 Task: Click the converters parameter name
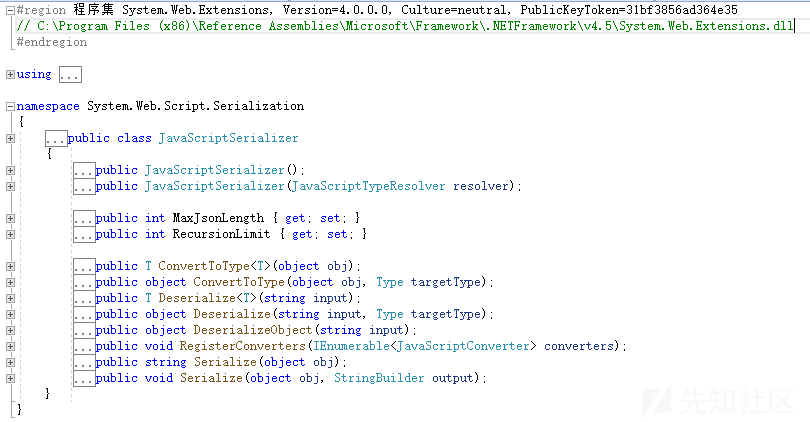click(x=579, y=347)
